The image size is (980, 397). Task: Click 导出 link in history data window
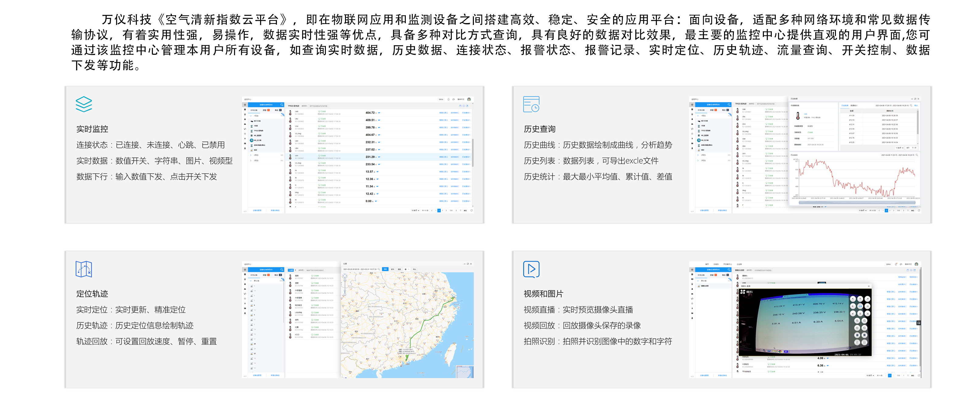pos(916,105)
